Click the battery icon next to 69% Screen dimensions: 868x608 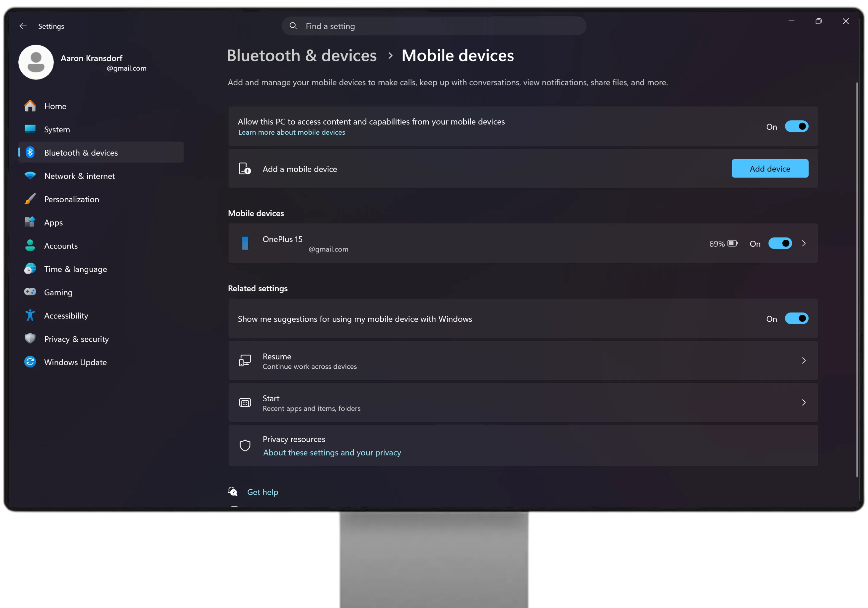tap(733, 243)
